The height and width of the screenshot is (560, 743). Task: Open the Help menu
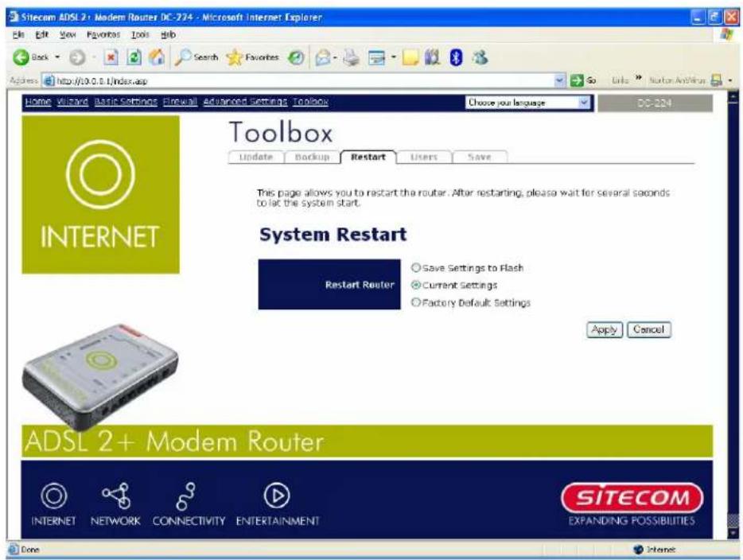(x=168, y=34)
